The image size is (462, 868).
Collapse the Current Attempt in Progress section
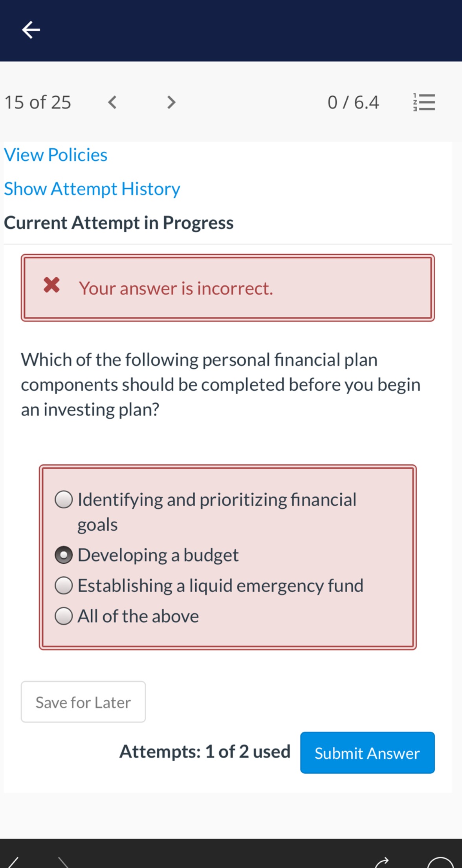[119, 222]
